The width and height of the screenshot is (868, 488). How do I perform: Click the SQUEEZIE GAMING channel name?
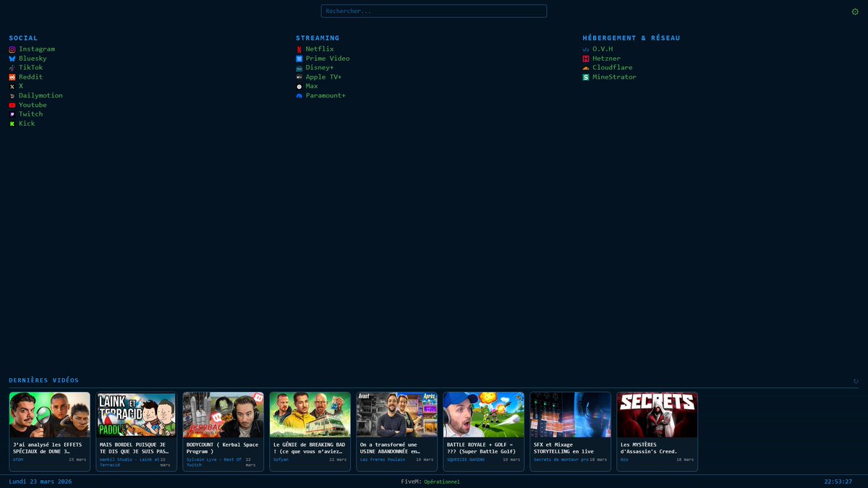click(x=466, y=460)
